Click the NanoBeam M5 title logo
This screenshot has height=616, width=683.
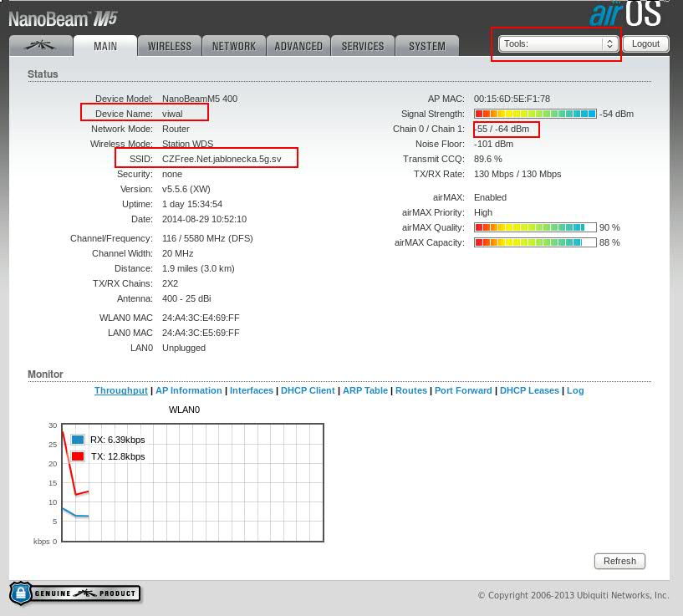click(x=63, y=18)
